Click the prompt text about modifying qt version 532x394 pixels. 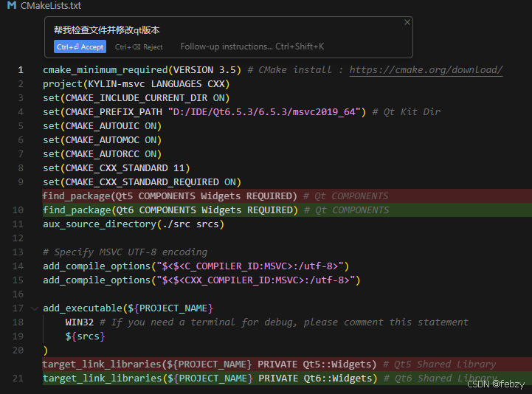[x=106, y=30]
